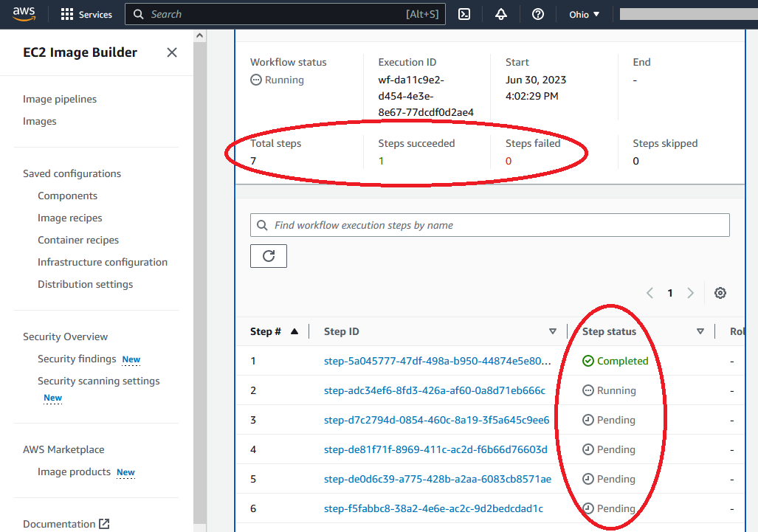
Task: Click the Steps succeeded value 1
Action: pyautogui.click(x=381, y=161)
